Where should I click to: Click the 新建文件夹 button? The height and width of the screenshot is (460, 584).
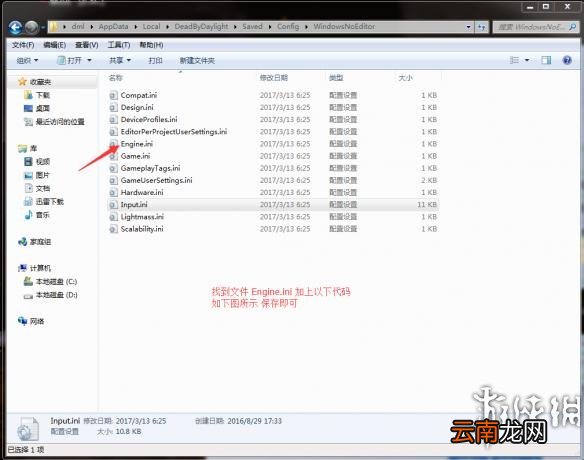click(x=197, y=60)
